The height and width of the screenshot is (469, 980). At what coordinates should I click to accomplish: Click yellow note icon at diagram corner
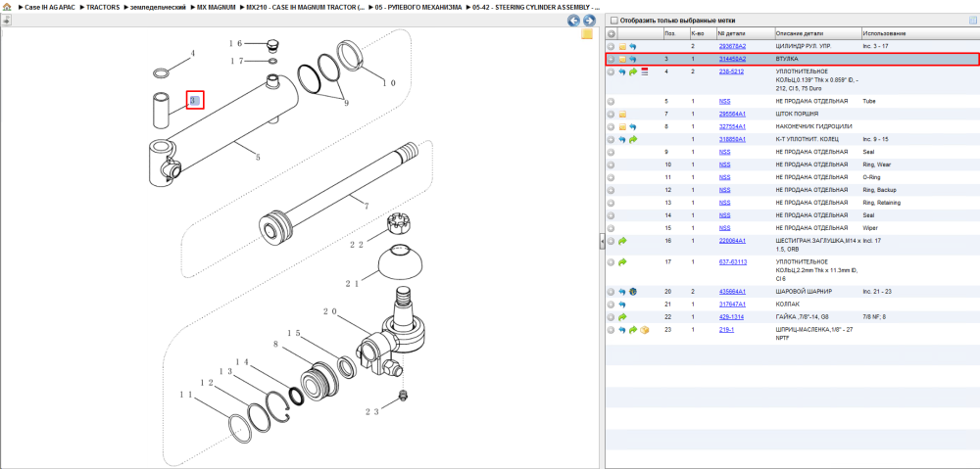click(587, 34)
